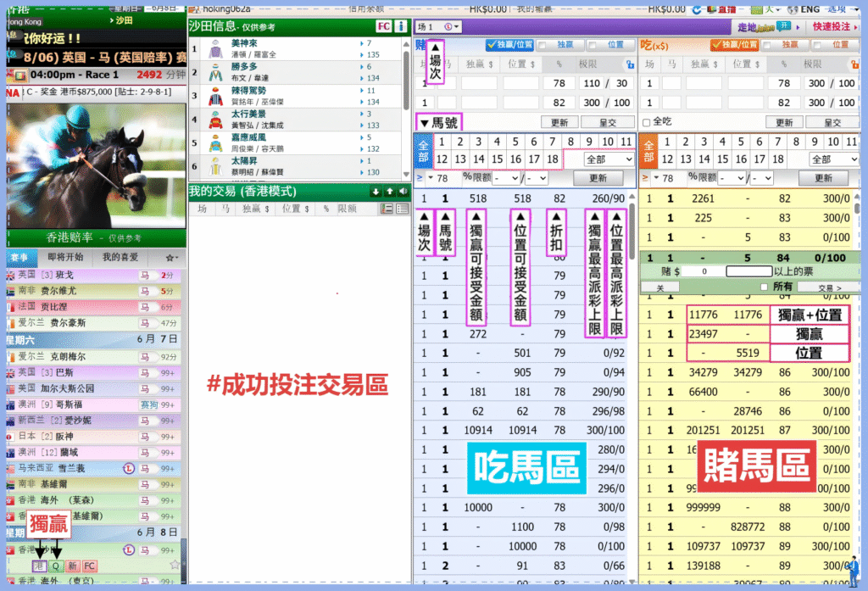Click the red FC icon under 香港 沙田
The width and height of the screenshot is (868, 591).
pos(90,566)
